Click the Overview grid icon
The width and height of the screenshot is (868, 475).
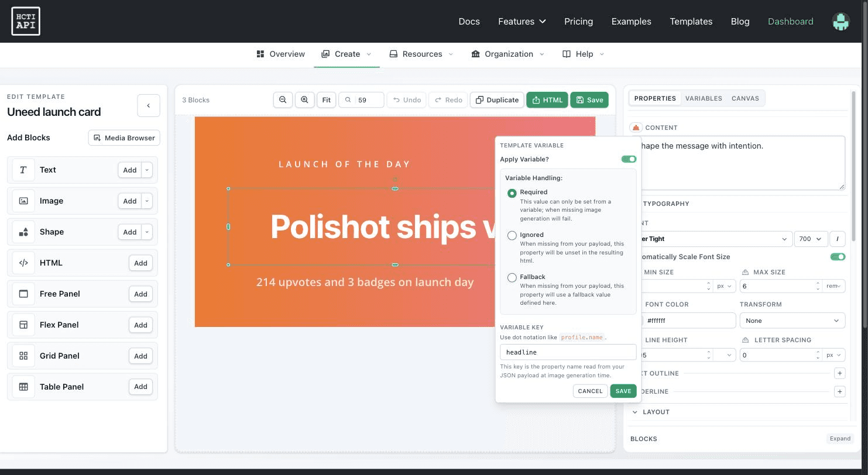[x=260, y=54]
